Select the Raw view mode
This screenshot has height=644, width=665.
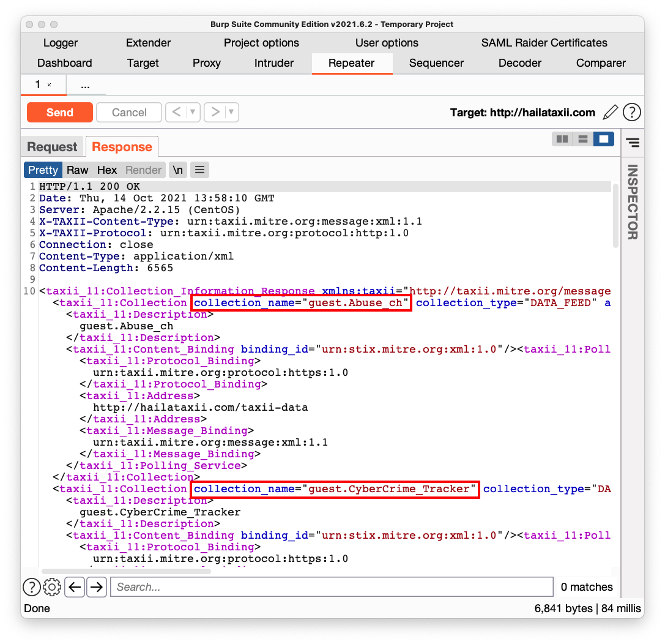tap(77, 170)
